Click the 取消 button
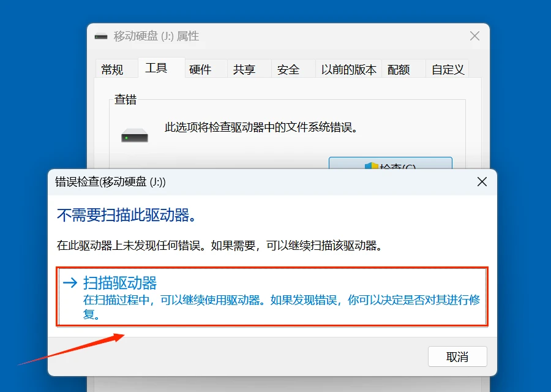 (x=457, y=356)
